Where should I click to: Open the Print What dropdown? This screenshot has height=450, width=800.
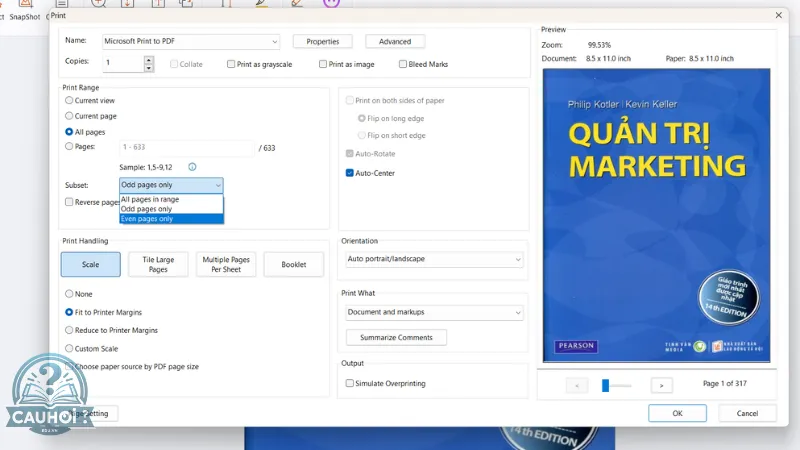[434, 312]
